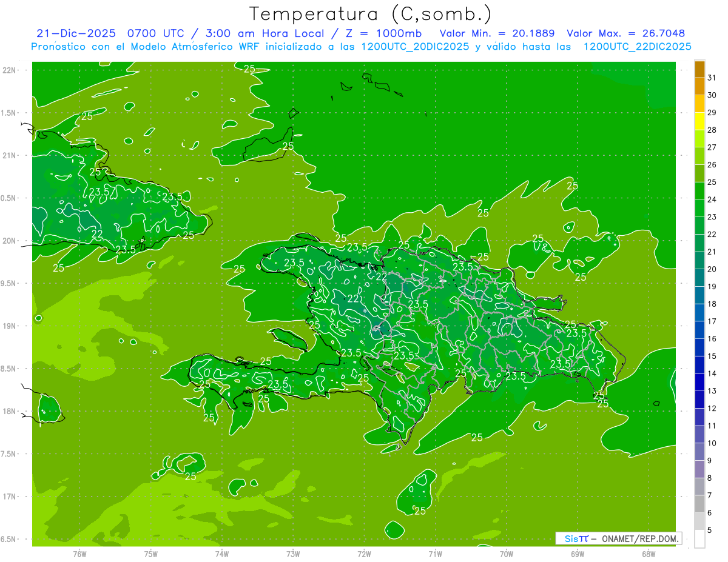The height and width of the screenshot is (562, 728).
Task: Click the dark orange swatch topping the color scale
Action: pos(699,69)
